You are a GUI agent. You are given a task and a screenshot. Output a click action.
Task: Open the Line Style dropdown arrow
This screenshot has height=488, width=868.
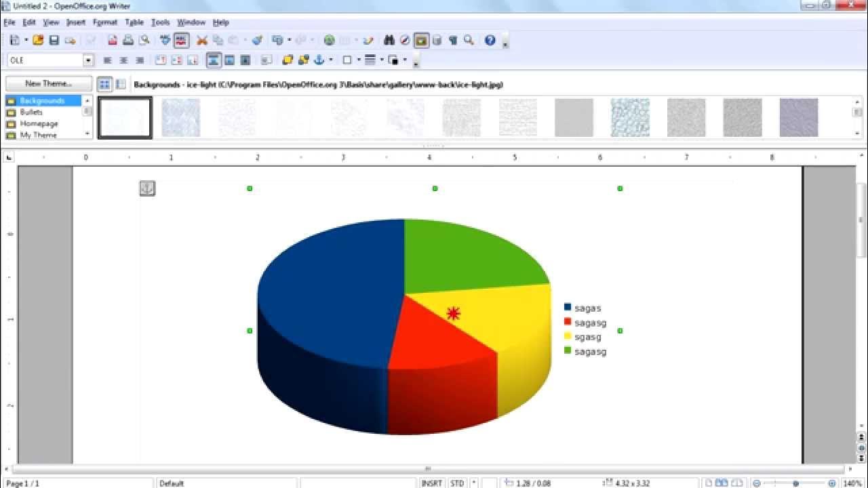point(382,60)
